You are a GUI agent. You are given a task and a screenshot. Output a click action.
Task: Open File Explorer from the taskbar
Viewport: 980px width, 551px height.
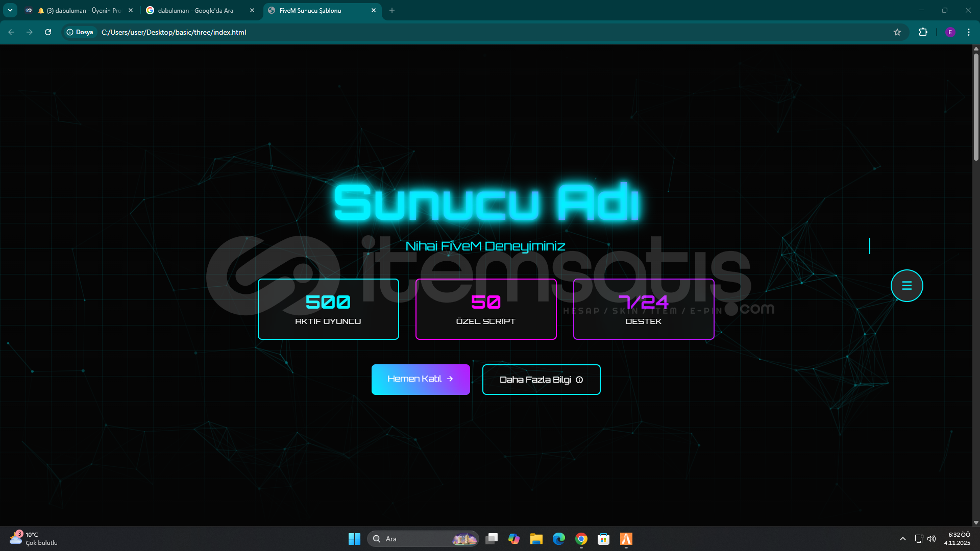[x=536, y=539]
